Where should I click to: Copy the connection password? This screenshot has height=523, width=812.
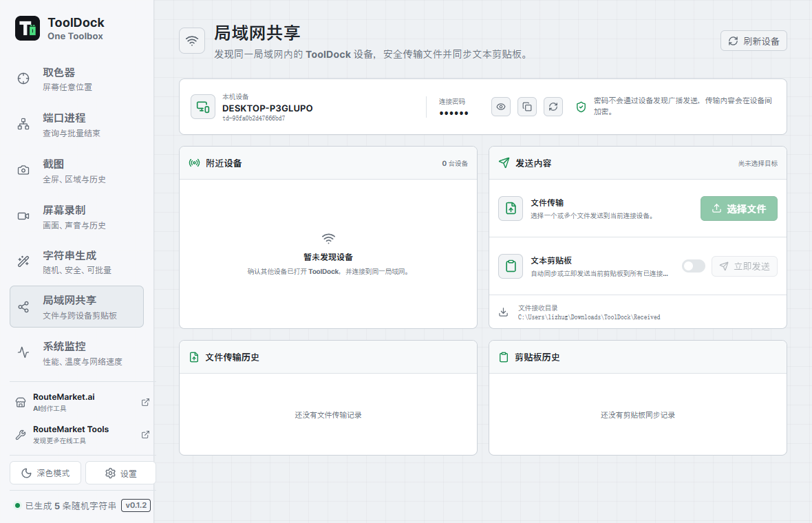[x=527, y=107]
